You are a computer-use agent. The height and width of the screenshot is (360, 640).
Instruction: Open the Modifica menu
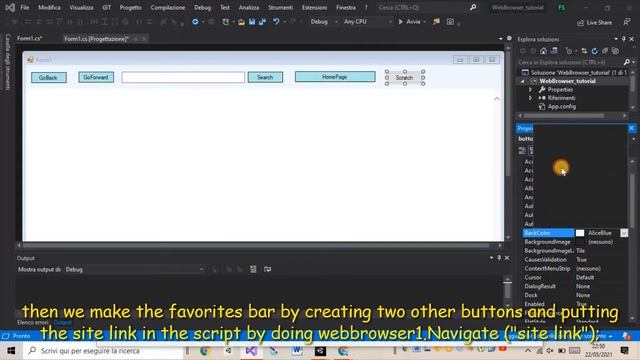click(x=49, y=8)
